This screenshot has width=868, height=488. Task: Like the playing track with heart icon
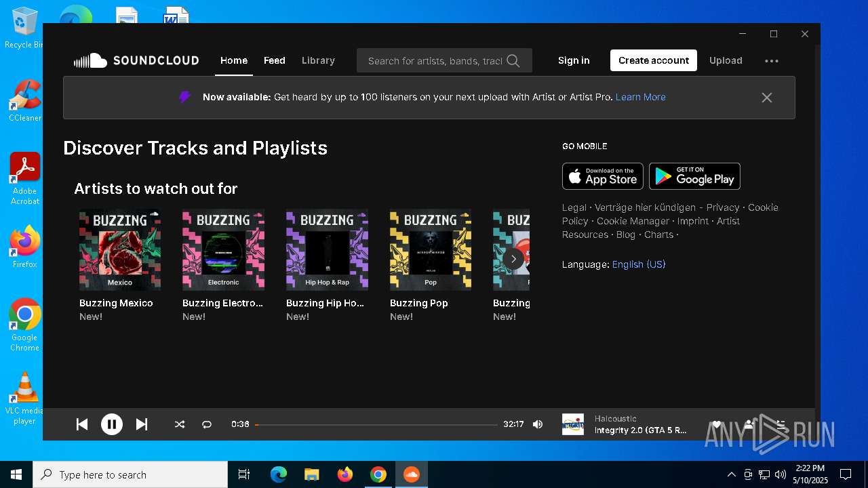pos(716,424)
